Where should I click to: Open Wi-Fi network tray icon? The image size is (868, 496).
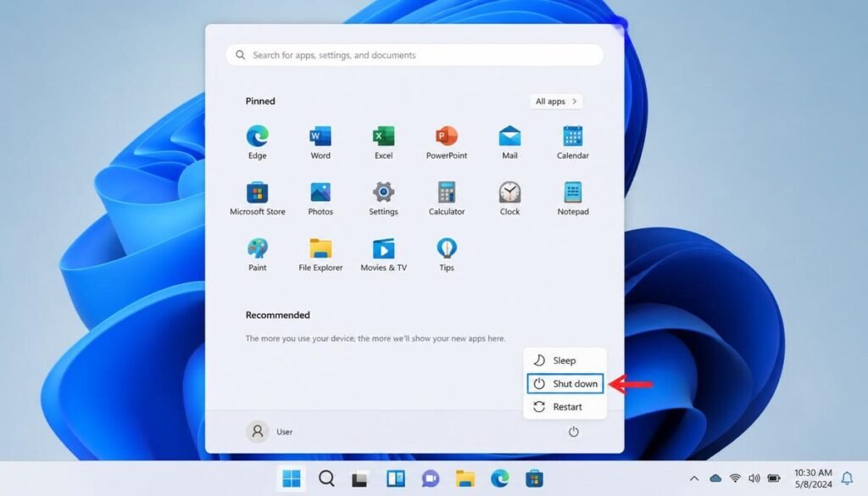coord(735,478)
